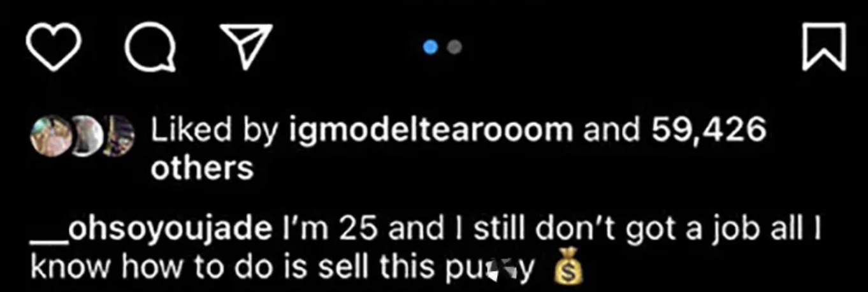Open the "others" likes list
The height and width of the screenshot is (292, 868).
(x=201, y=170)
